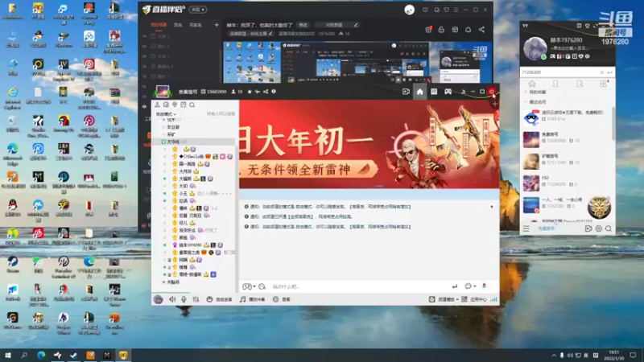Image resolution: width=644 pixels, height=362 pixels.
Task: Open hamburger menu at bottom of YY list window
Action: [x=526, y=228]
